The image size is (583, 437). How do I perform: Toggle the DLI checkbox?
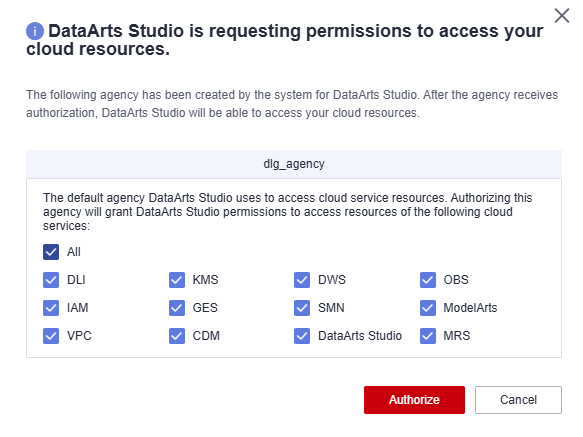tap(51, 280)
